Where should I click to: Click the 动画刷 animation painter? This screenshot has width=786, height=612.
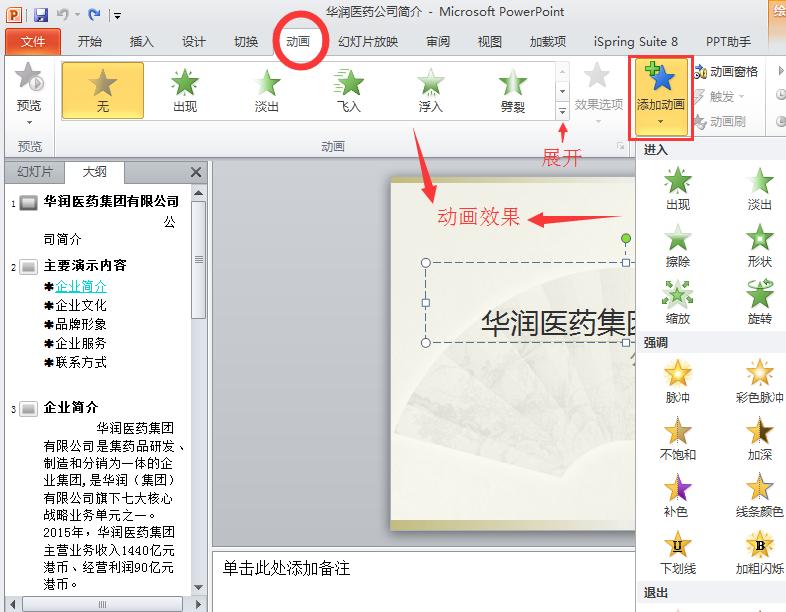[720, 121]
